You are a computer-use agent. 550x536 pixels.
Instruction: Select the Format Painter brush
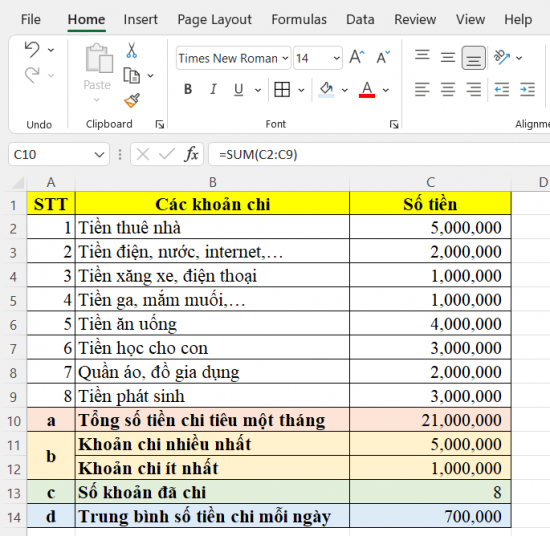[x=132, y=101]
